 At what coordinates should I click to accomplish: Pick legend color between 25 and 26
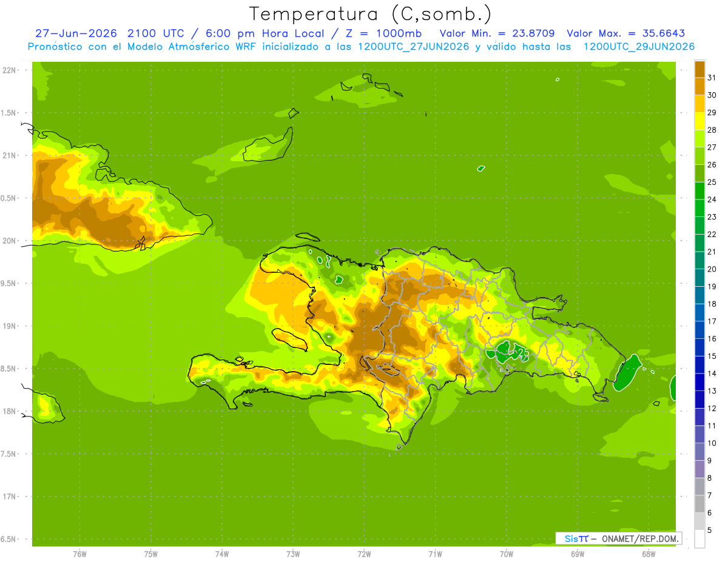pyautogui.click(x=699, y=173)
